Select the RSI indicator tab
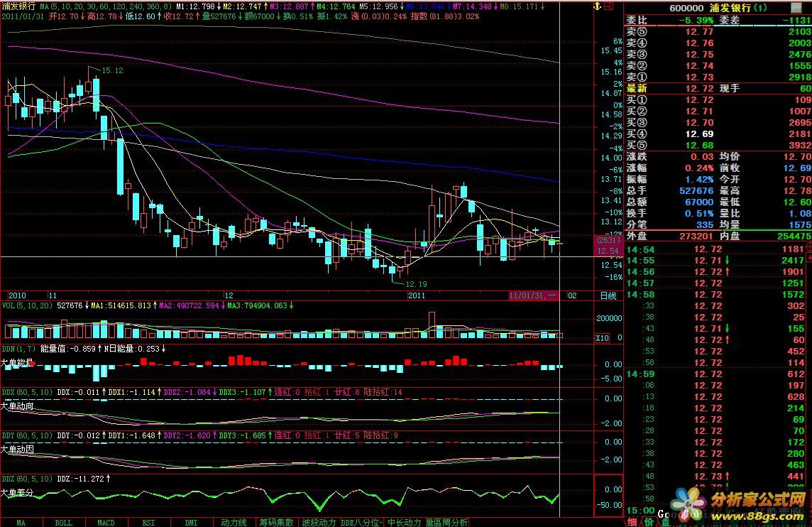The width and height of the screenshot is (812, 527). [x=148, y=522]
